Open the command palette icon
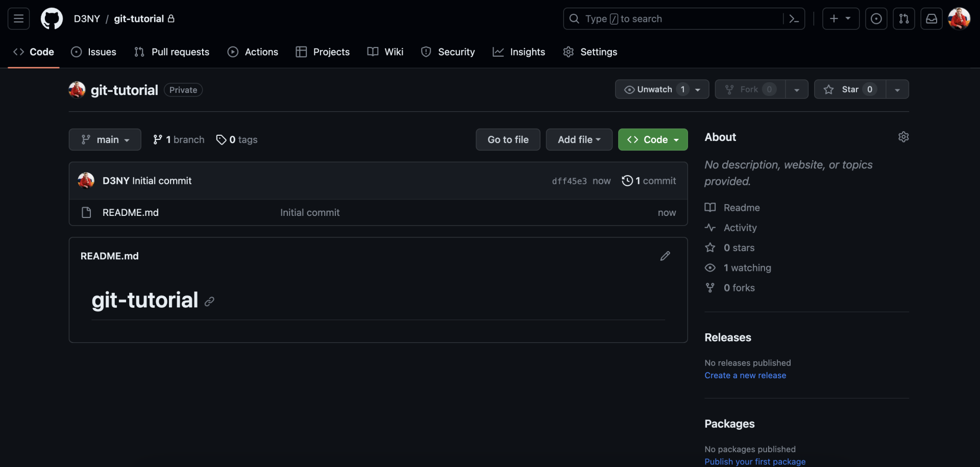Screen dimensions: 980x467 coord(794,19)
